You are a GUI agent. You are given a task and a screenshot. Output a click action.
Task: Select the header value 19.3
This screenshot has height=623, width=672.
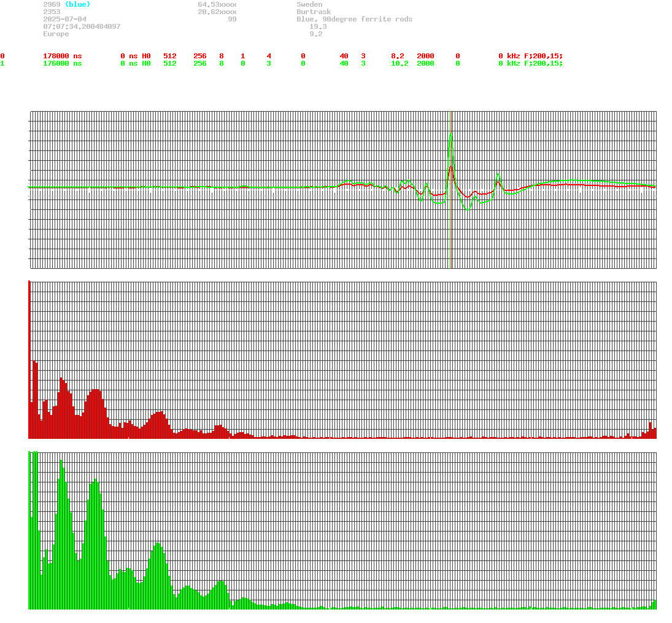[318, 26]
